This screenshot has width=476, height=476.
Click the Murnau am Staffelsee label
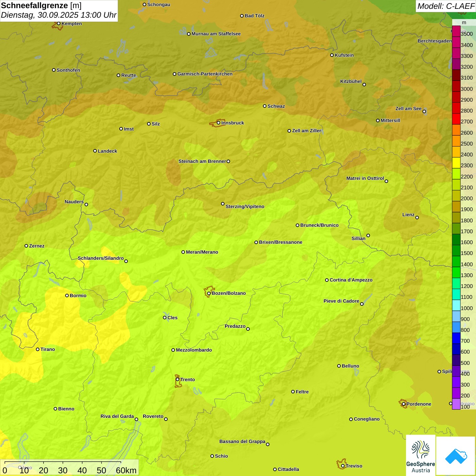point(216,34)
